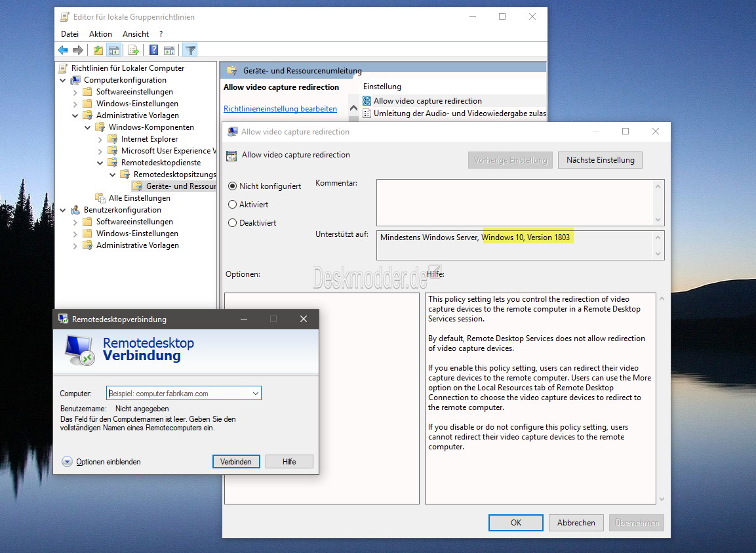Select Remotedesktopsitzungs tree item

174,174
